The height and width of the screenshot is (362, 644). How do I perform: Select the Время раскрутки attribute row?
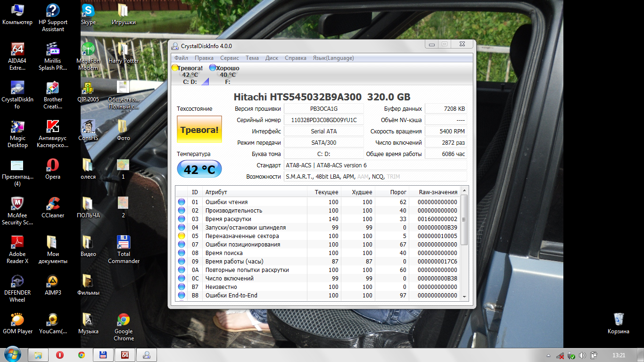(x=228, y=219)
